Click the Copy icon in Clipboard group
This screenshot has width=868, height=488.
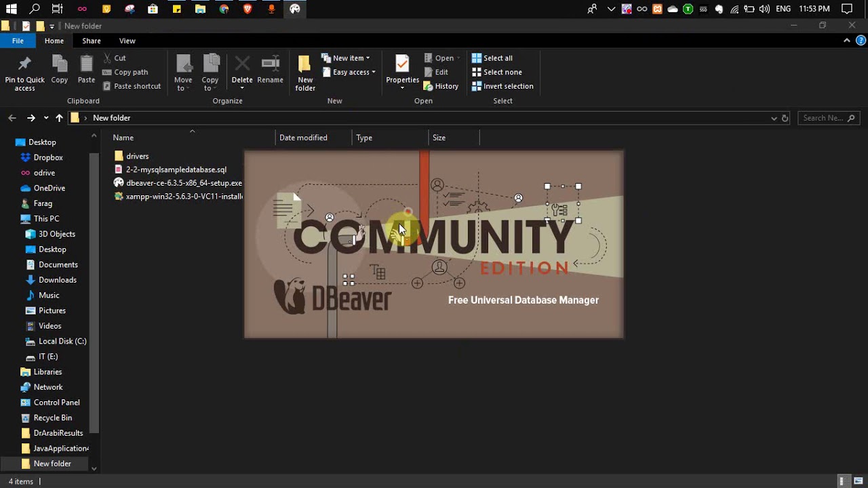coord(60,64)
